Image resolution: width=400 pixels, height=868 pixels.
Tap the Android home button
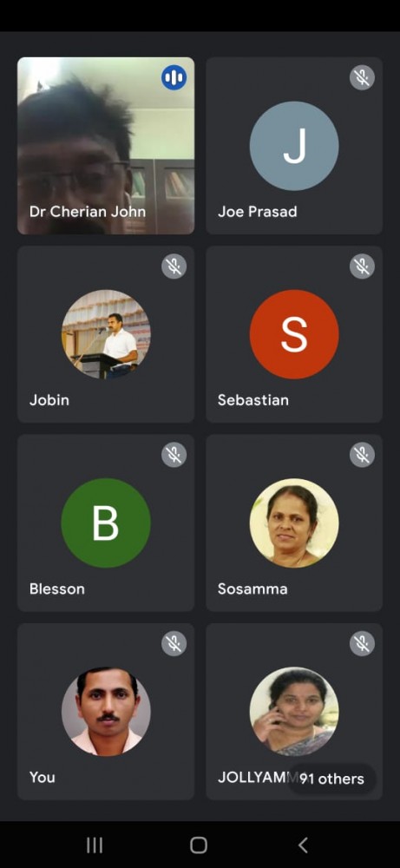pos(199,845)
